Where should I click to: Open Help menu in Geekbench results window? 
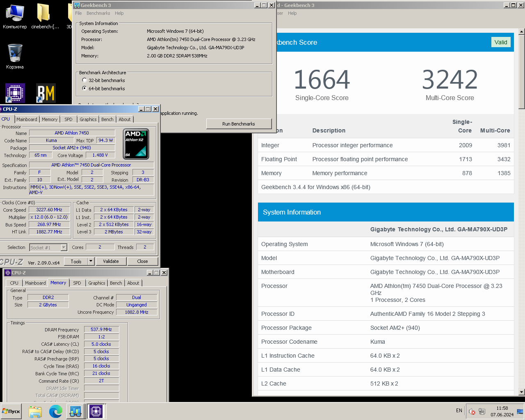click(292, 13)
